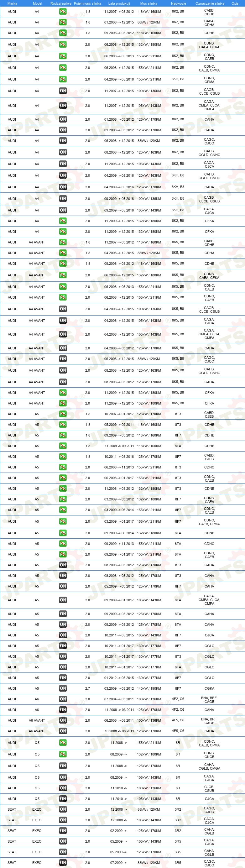Click petrol icon for A4 AVANT CDHA 88kW row
Screen dimensions: 245x868
63,253
